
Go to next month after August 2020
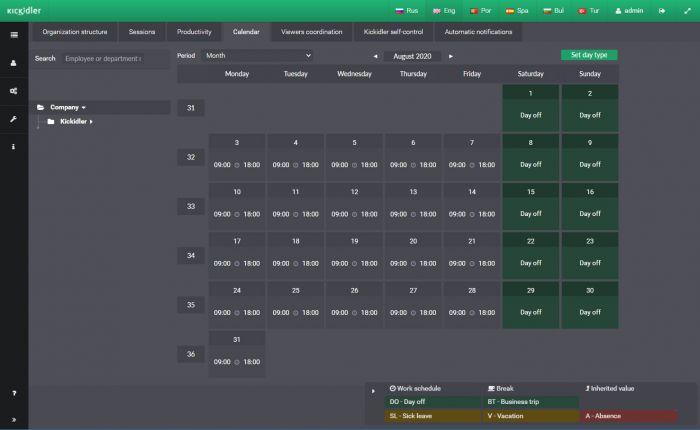(x=451, y=57)
